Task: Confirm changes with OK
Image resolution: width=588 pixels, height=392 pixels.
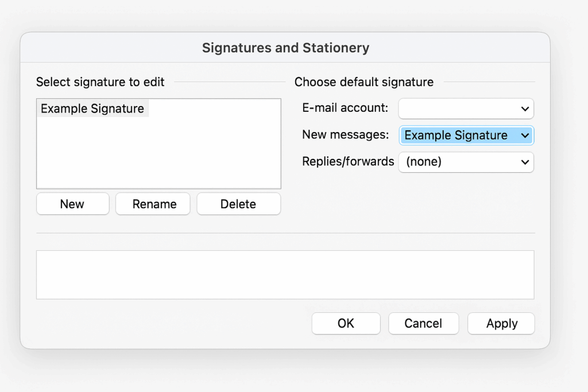Action: click(346, 323)
